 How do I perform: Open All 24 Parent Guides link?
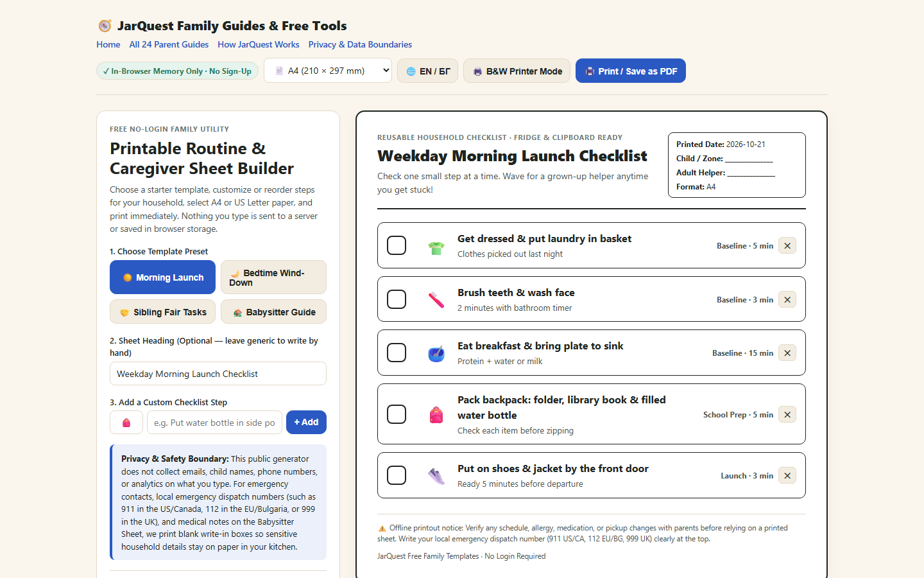point(169,44)
